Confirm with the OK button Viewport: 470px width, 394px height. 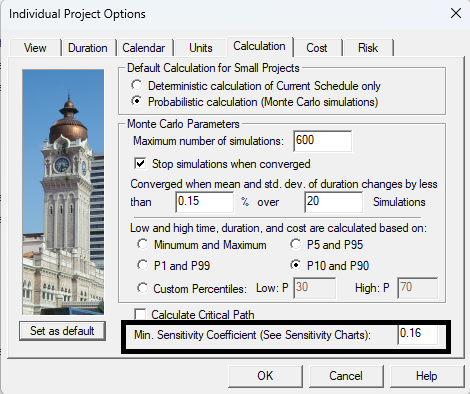coord(265,376)
